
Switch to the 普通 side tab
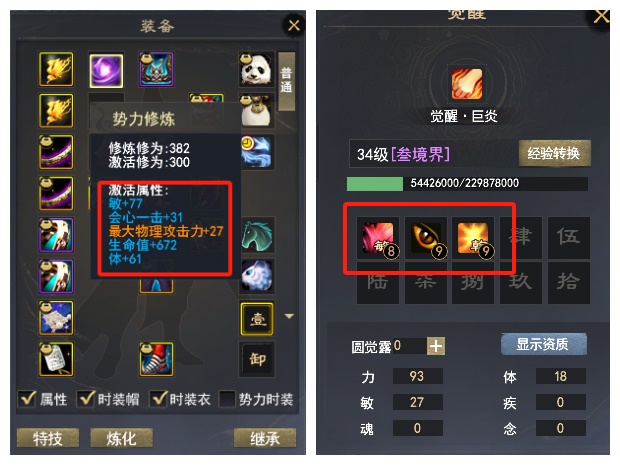pos(286,81)
